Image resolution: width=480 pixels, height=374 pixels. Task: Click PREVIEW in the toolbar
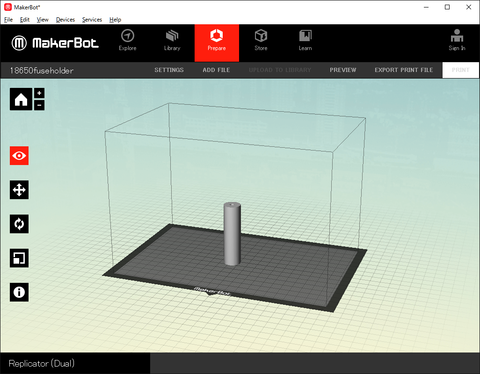(x=343, y=70)
